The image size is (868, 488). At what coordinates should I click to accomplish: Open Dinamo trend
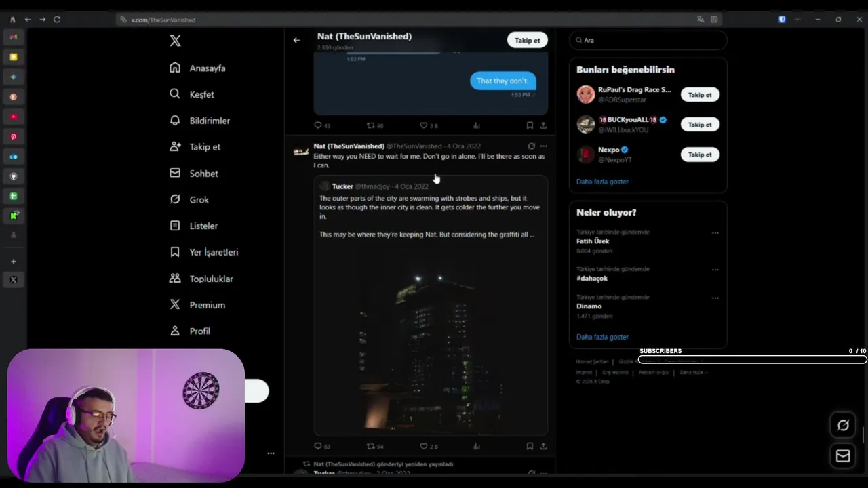tap(589, 306)
